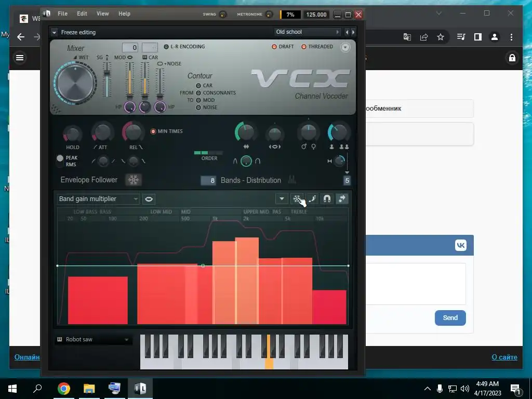532x399 pixels.
Task: Click the metronome knob in title bar
Action: coord(269,14)
